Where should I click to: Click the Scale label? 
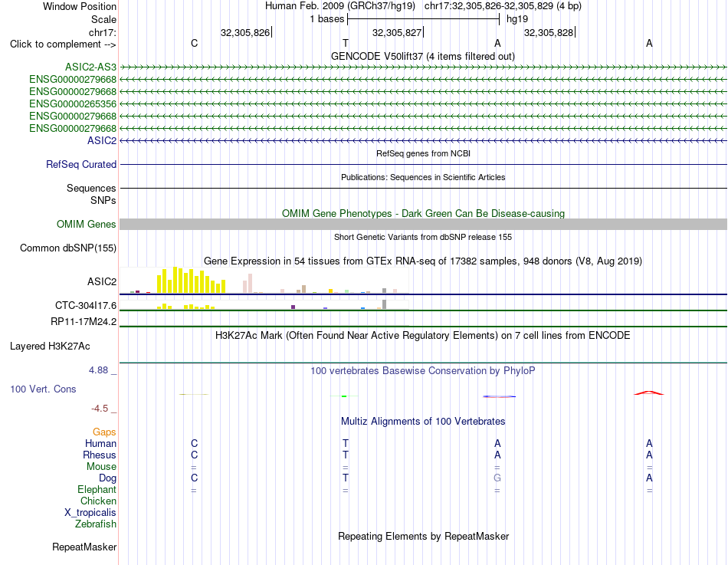tap(103, 19)
